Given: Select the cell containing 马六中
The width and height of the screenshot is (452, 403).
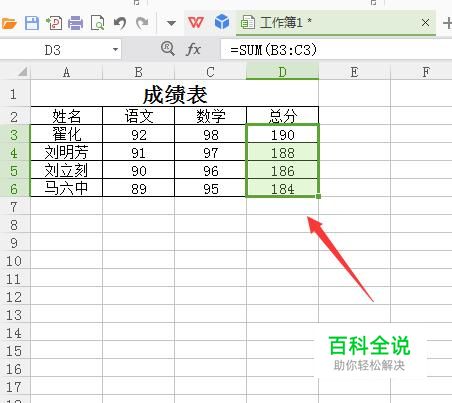Looking at the screenshot, I should click(66, 188).
